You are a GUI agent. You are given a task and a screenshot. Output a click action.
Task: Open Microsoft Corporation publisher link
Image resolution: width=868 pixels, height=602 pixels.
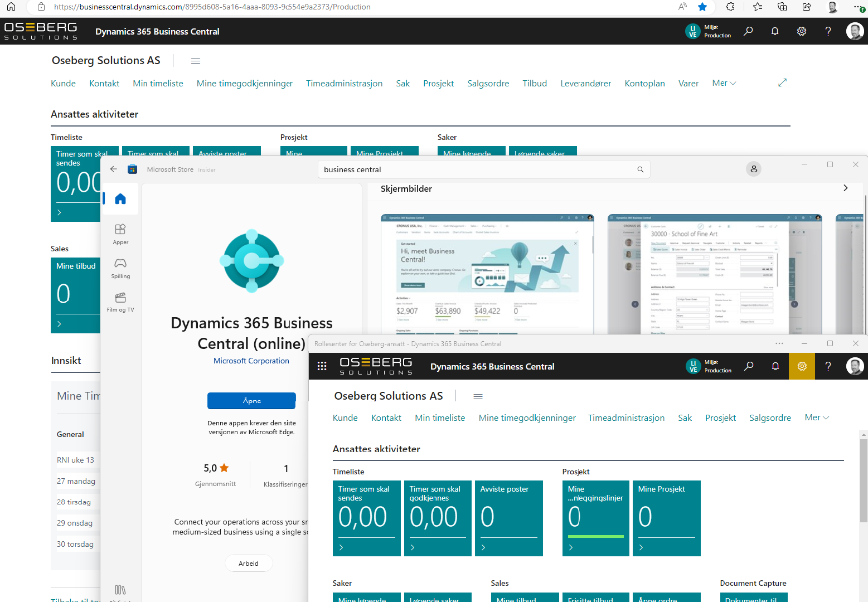[251, 361]
